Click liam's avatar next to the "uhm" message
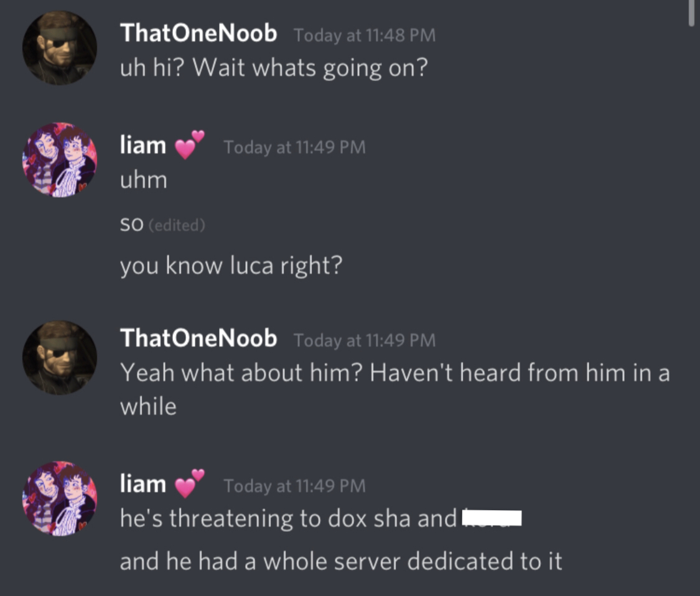Screen dimensions: 700x596 pos(59,159)
